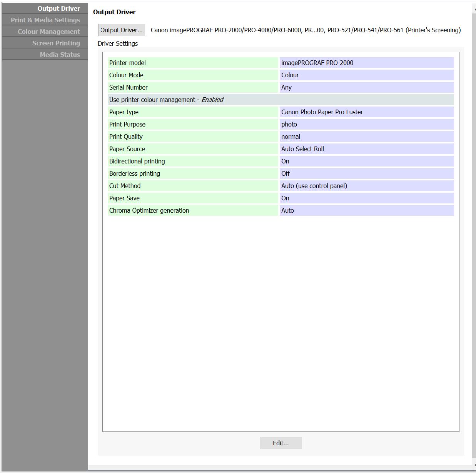This screenshot has width=476, height=473.
Task: Select the Print Purpose row showing photo
Action: [x=192, y=124]
